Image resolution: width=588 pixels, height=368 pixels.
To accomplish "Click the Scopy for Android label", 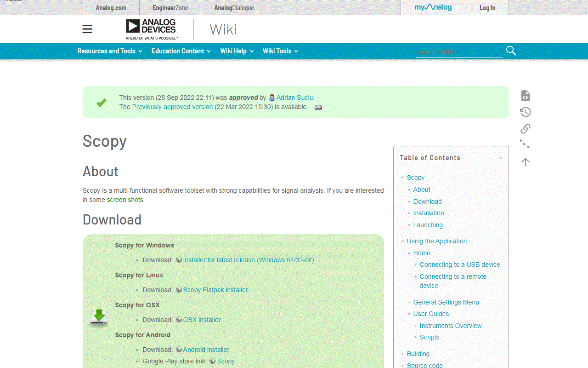I will [143, 335].
